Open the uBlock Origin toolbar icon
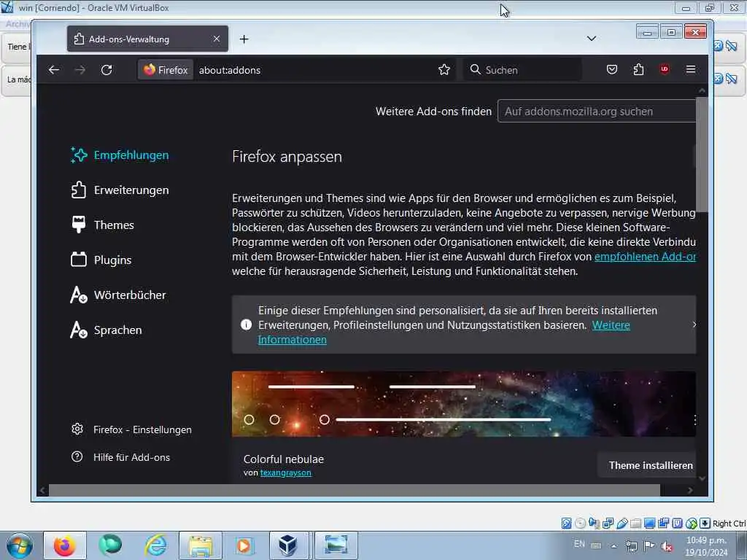Image resolution: width=747 pixels, height=560 pixels. (x=665, y=70)
